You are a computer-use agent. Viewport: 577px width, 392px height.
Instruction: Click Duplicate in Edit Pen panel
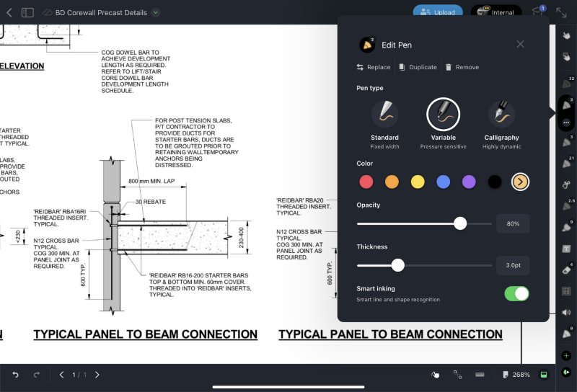418,67
